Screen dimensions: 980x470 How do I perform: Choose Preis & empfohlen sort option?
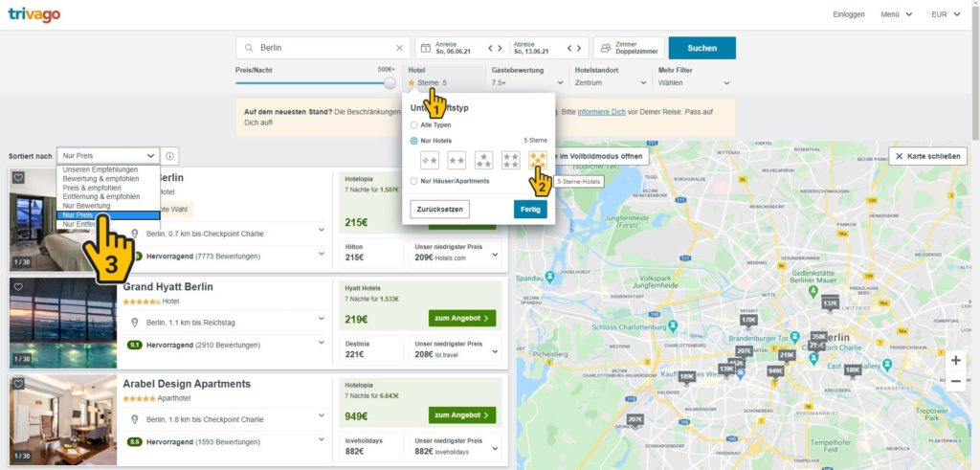pyautogui.click(x=108, y=188)
